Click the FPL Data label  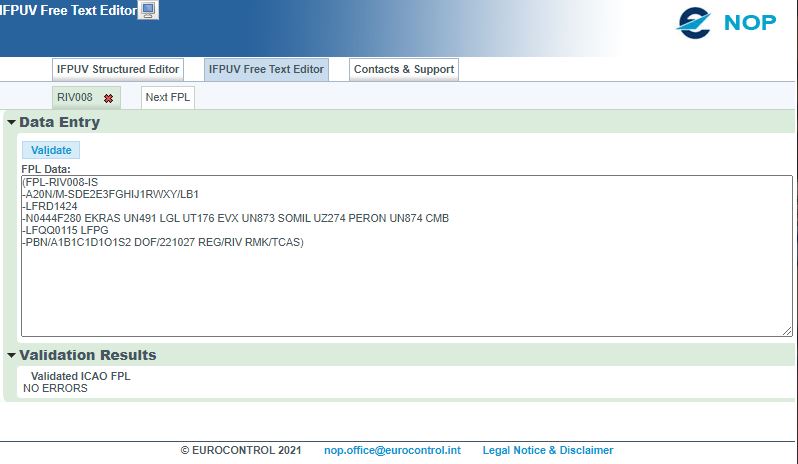click(46, 169)
